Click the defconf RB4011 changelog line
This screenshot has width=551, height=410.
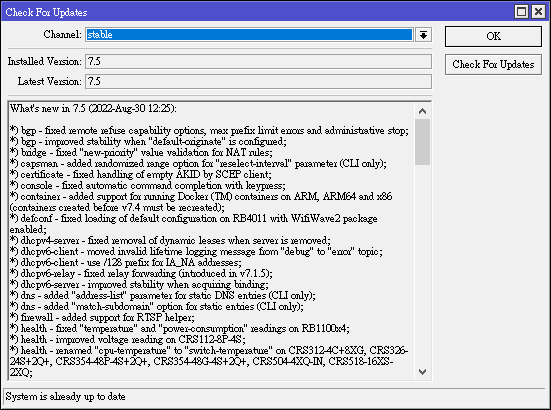194,224
